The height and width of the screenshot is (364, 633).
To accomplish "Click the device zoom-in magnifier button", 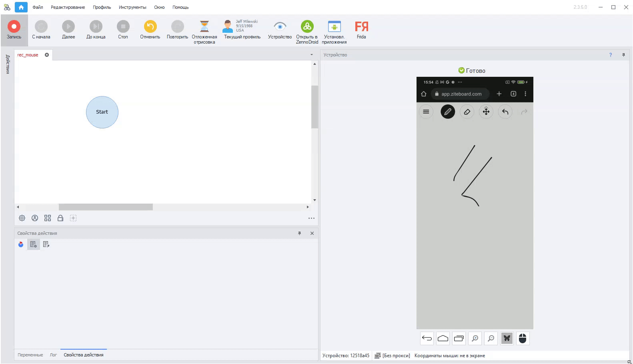I will (475, 338).
